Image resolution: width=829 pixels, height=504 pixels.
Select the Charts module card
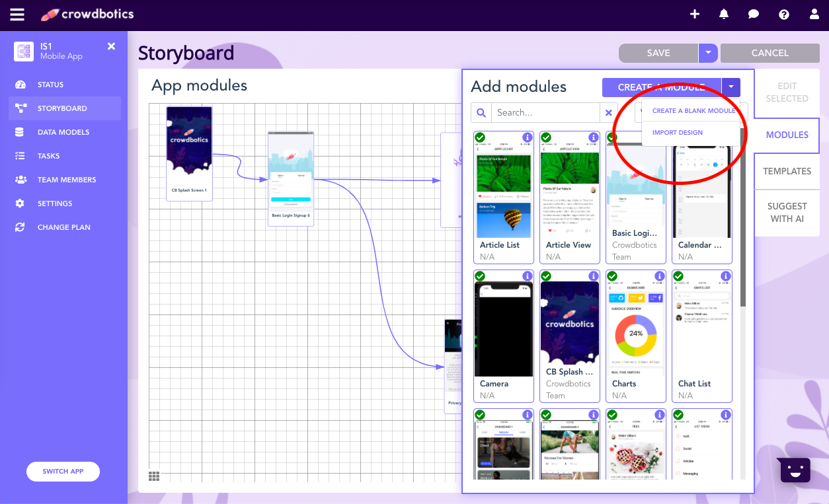click(x=636, y=336)
